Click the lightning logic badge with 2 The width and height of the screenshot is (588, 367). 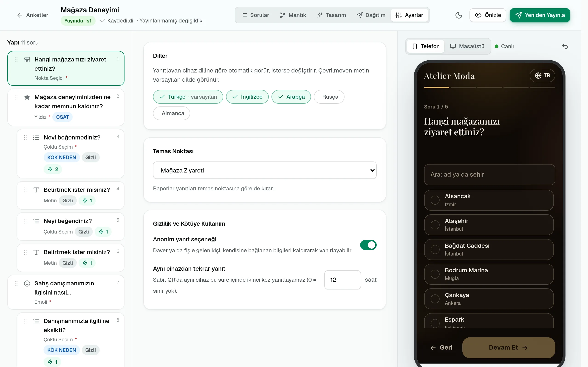(53, 169)
